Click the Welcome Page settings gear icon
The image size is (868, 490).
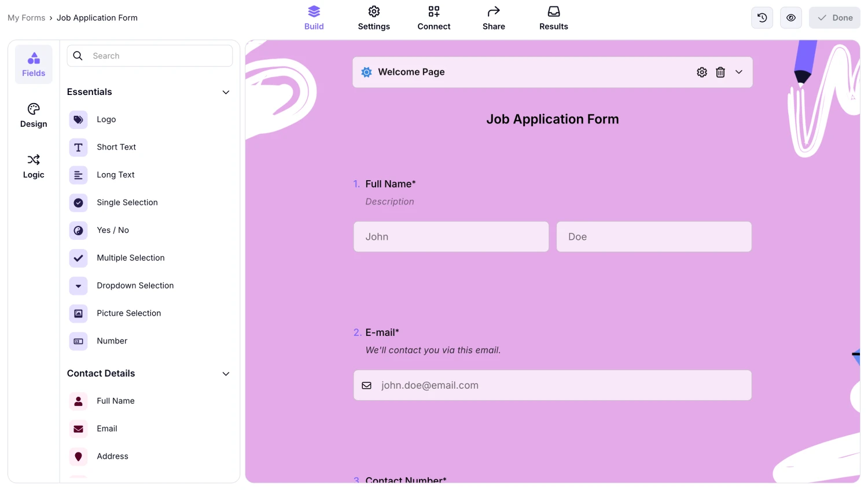point(702,72)
